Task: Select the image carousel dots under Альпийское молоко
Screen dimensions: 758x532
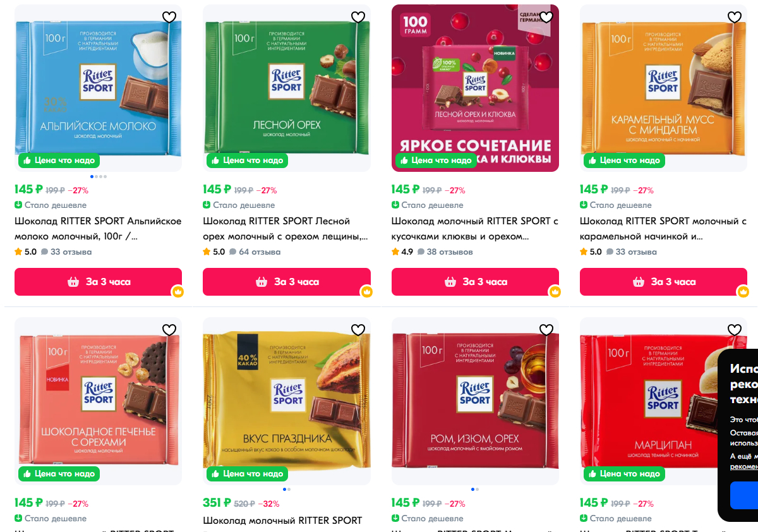Action: pos(99,176)
